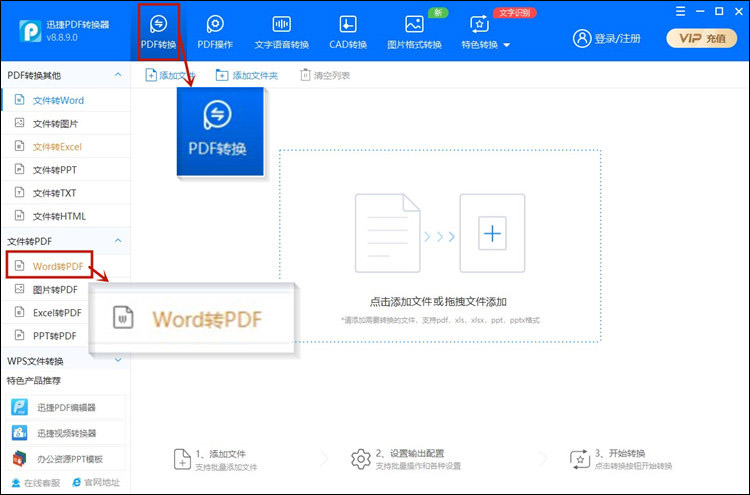Click step 1 添加文件 icon at bottom

tap(182, 459)
